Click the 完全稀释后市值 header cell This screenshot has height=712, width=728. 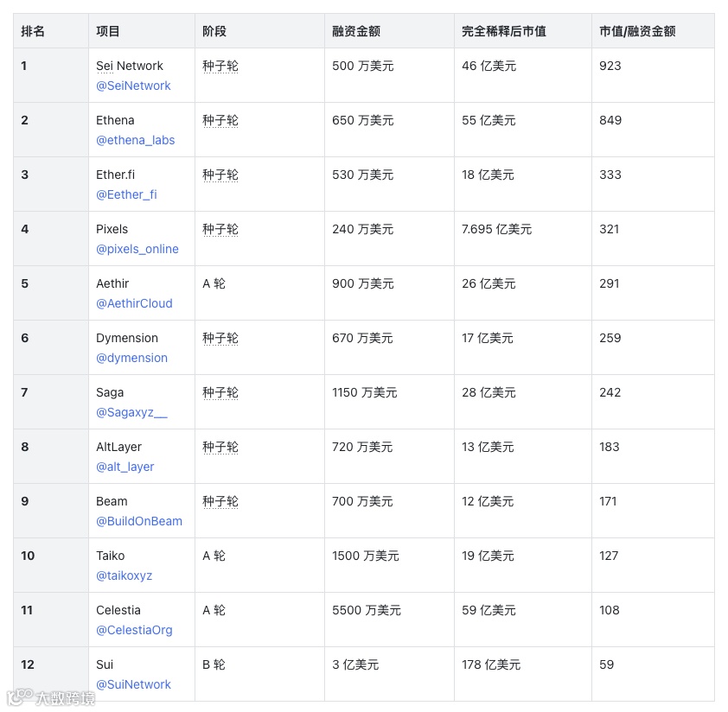click(x=503, y=31)
